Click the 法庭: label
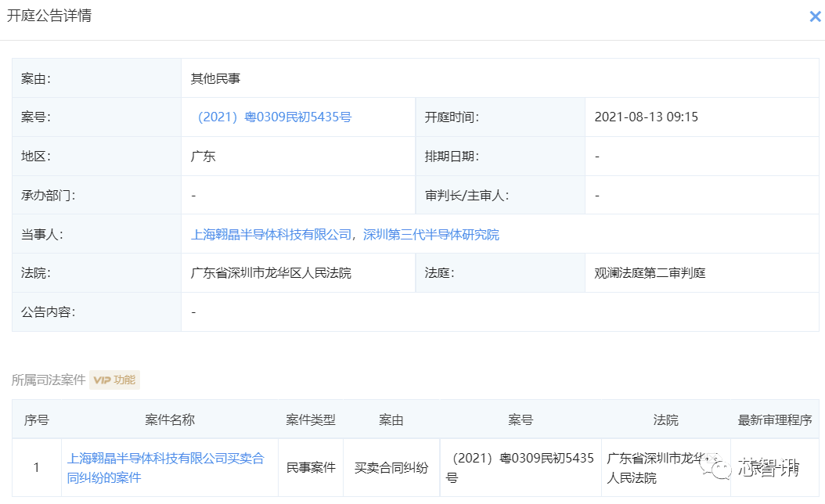The height and width of the screenshot is (504, 825). click(x=439, y=273)
